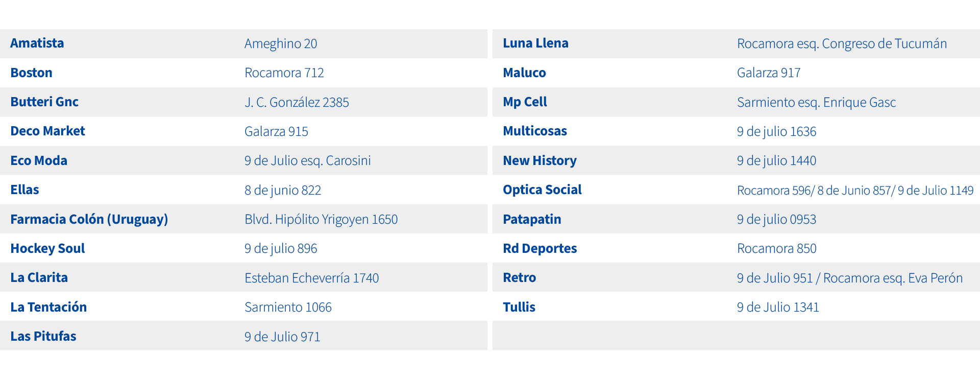Open Farmacia Colón (Uruguay) entry

[89, 219]
